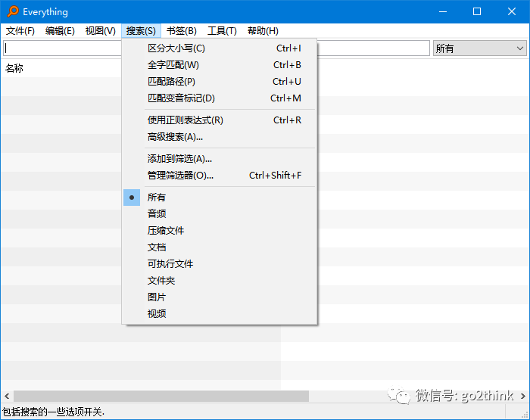Click the horizontal scrollbar left arrow

click(x=7, y=396)
